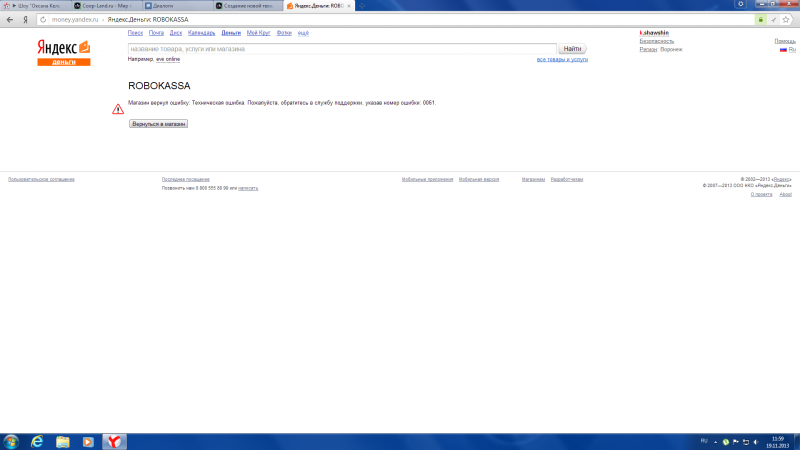Click the green secure-connection lock icon
This screenshot has width=800, height=450.
coord(760,20)
